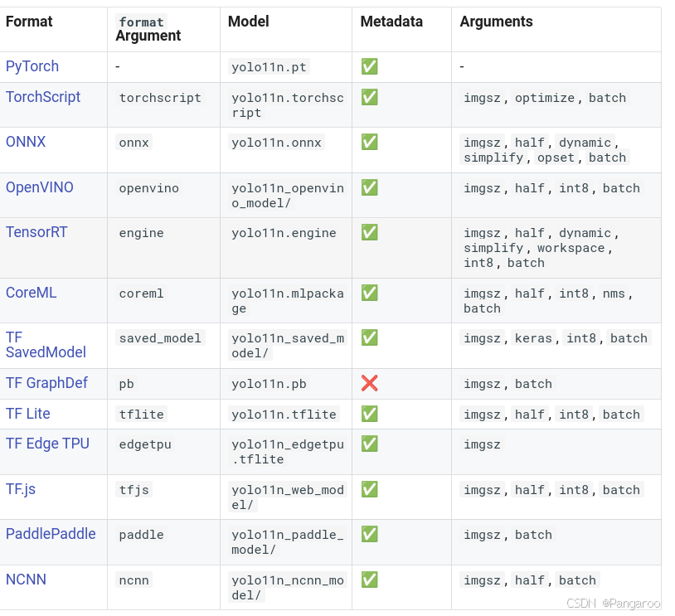The height and width of the screenshot is (616, 675).
Task: Click the TF GraphDef link
Action: coord(46,383)
